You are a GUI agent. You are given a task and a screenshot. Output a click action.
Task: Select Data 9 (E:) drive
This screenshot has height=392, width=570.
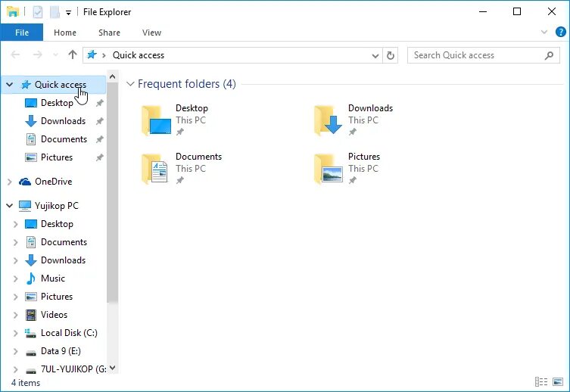click(61, 351)
